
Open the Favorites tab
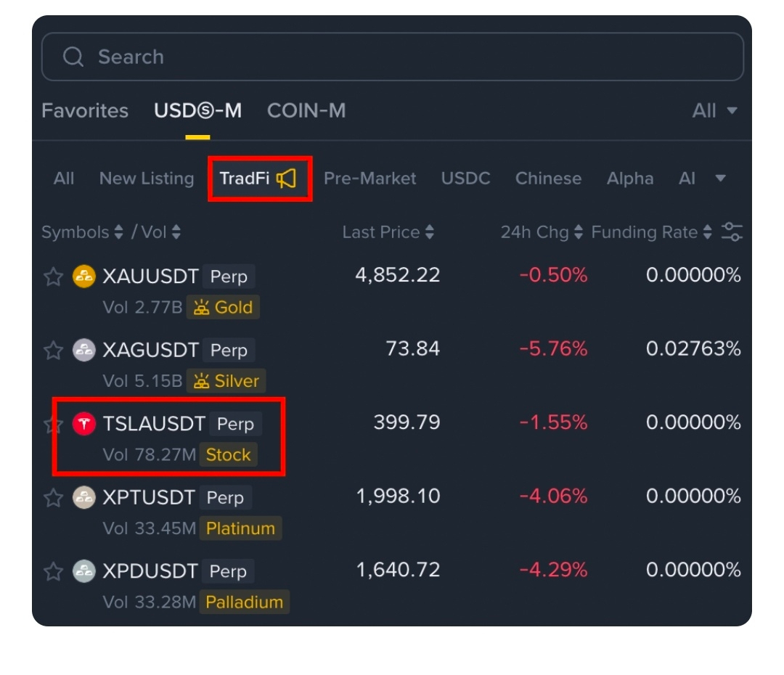(x=85, y=111)
